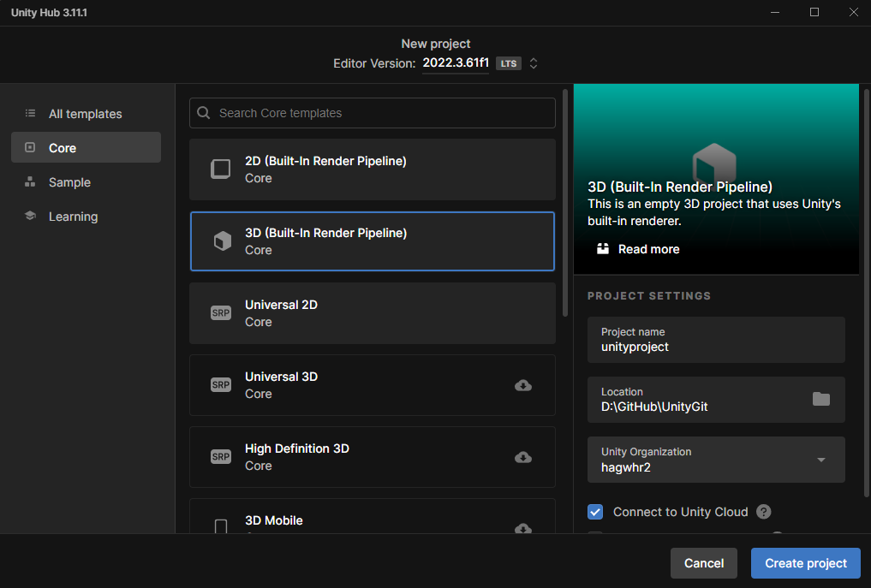Click the Unity Organization dropdown arrow
This screenshot has height=588, width=871.
click(821, 460)
